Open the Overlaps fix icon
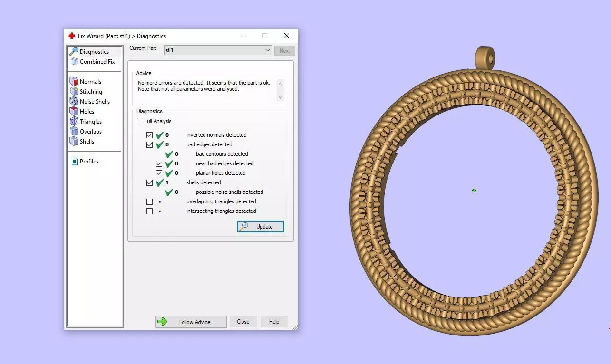Screen dimensions: 611x364 click(x=74, y=132)
